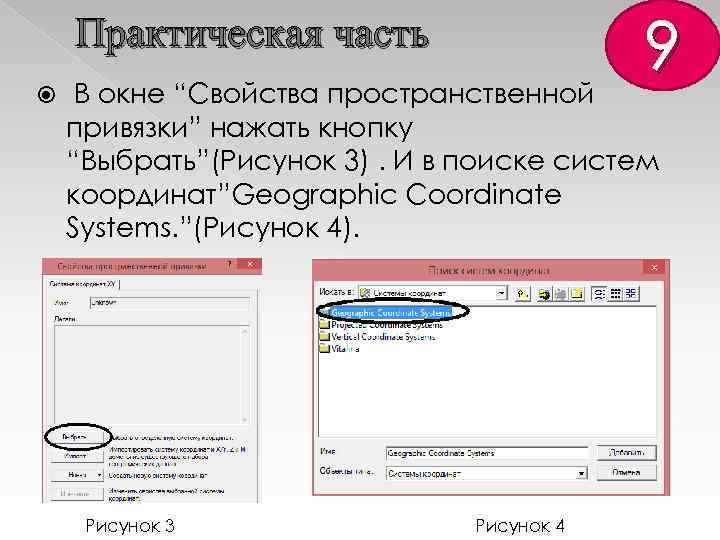Click the connect to folder icon

tap(544, 294)
